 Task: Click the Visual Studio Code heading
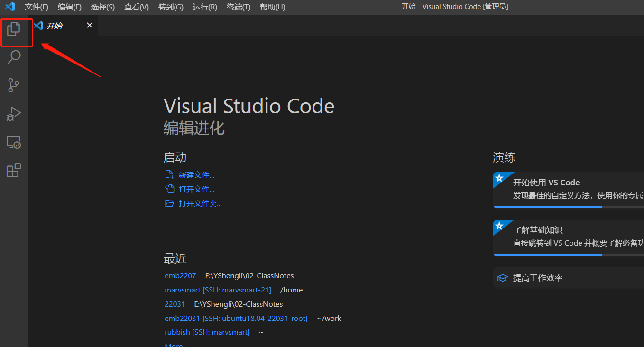pos(249,106)
